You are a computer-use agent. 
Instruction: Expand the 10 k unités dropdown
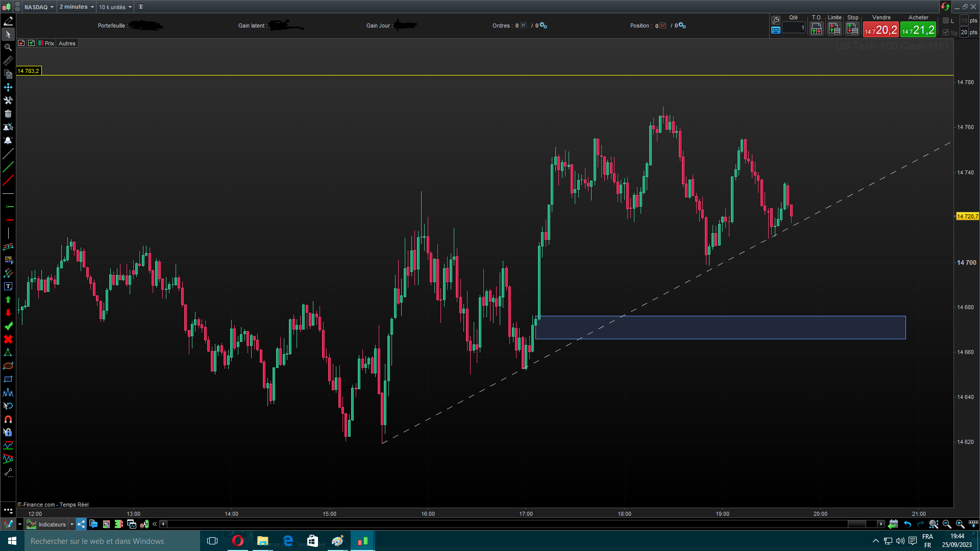[115, 7]
